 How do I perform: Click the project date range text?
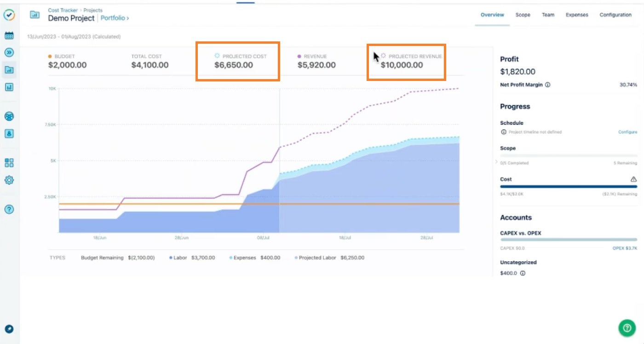(x=74, y=37)
